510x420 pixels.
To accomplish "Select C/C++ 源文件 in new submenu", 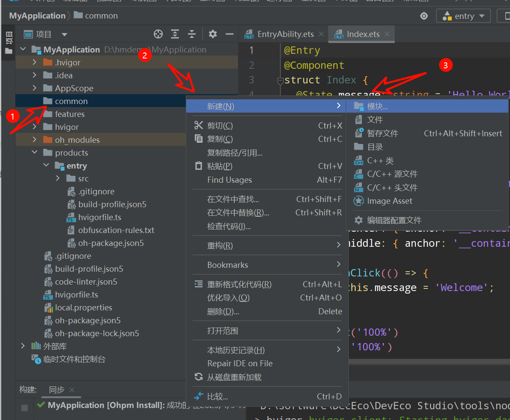I will point(427,174).
